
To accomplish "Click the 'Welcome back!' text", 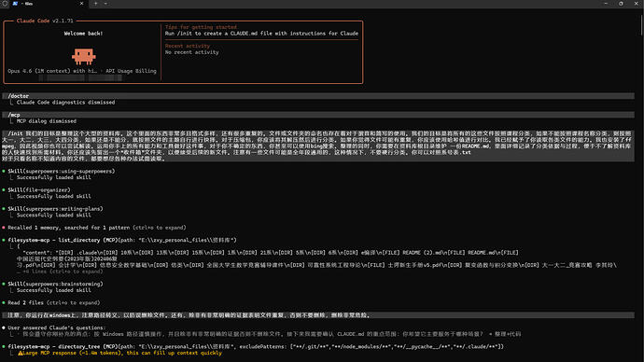I will tap(83, 34).
